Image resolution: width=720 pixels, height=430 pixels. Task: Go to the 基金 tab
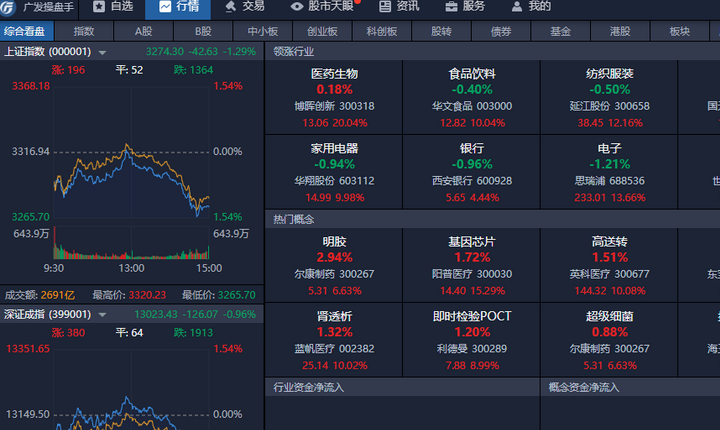[x=560, y=31]
